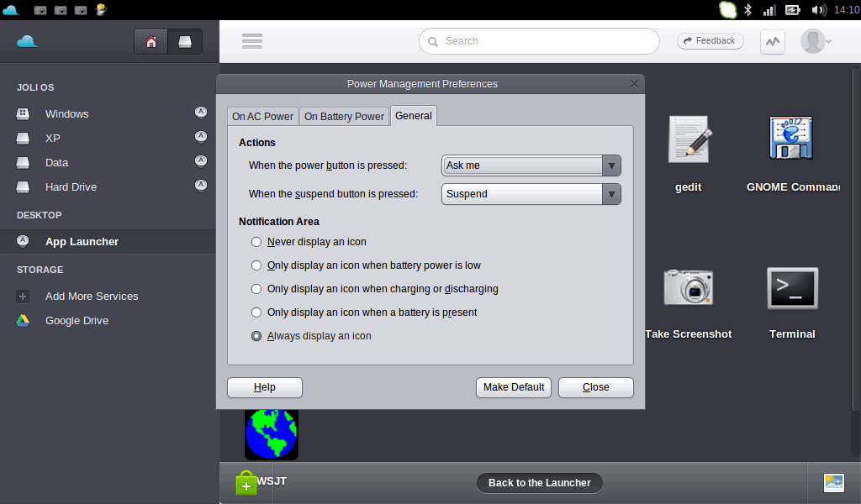Open the WSJT globe icon
Image resolution: width=861 pixels, height=504 pixels.
pyautogui.click(x=271, y=433)
